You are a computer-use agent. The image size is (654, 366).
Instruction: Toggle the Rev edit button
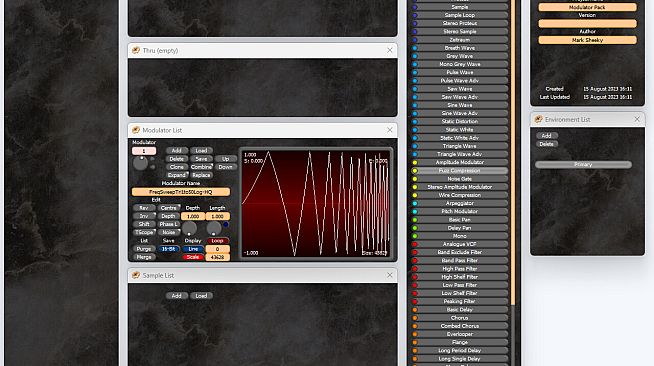point(144,208)
